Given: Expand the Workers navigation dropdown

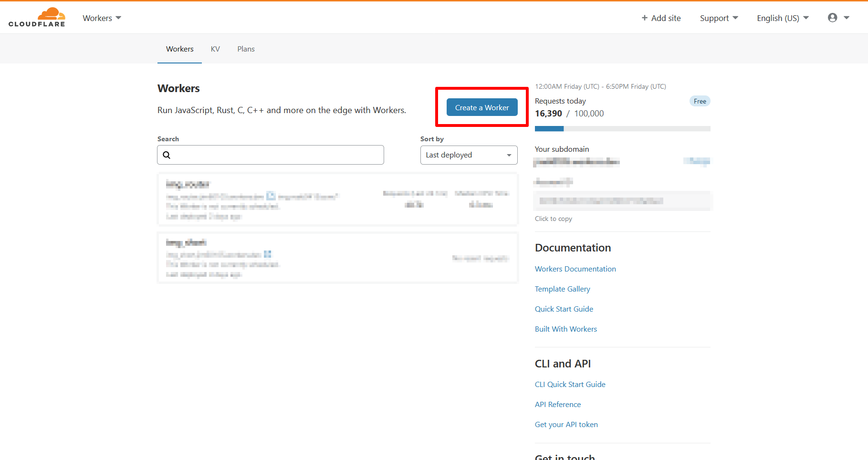Looking at the screenshot, I should click(x=102, y=18).
